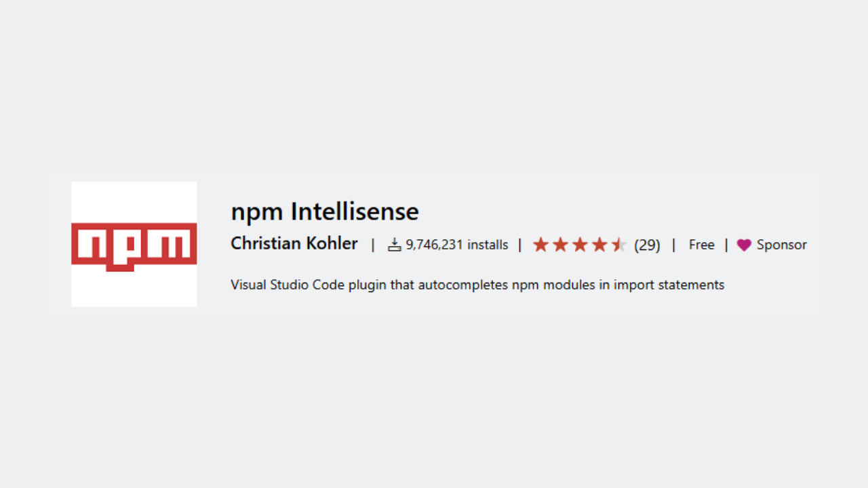Screen dimensions: 868x488
Task: Click the Free price label
Action: (702, 245)
